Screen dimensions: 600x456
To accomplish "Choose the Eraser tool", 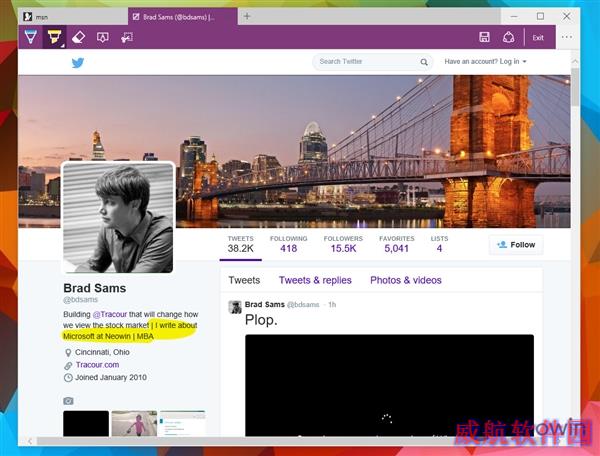I will click(78, 37).
